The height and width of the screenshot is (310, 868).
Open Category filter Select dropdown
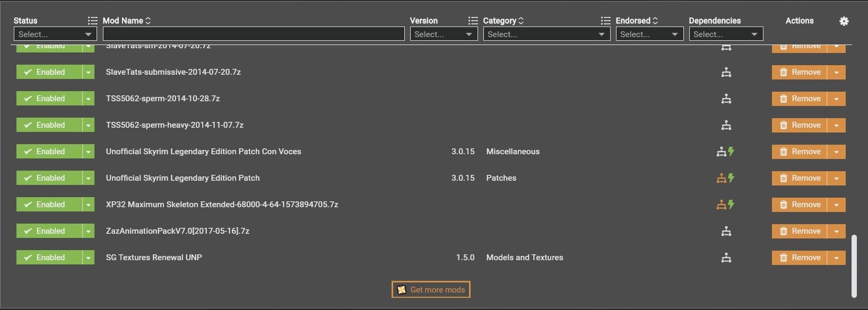pyautogui.click(x=546, y=34)
